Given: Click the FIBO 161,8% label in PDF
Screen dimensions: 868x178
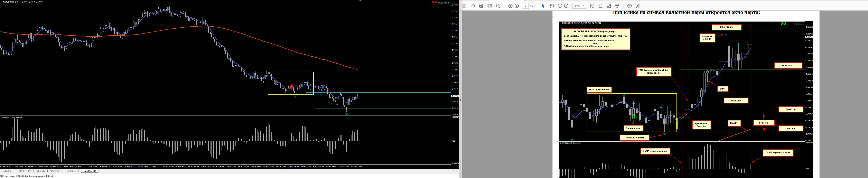Looking at the screenshot, I should (788, 65).
